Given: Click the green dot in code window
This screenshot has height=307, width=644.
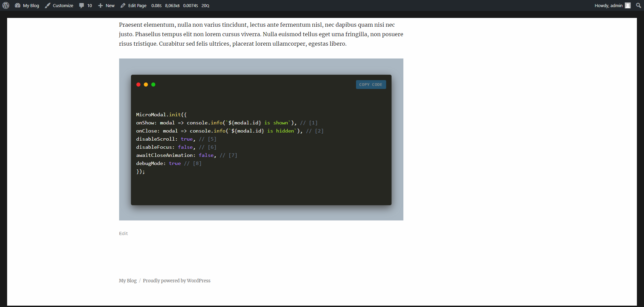Looking at the screenshot, I should 153,85.
